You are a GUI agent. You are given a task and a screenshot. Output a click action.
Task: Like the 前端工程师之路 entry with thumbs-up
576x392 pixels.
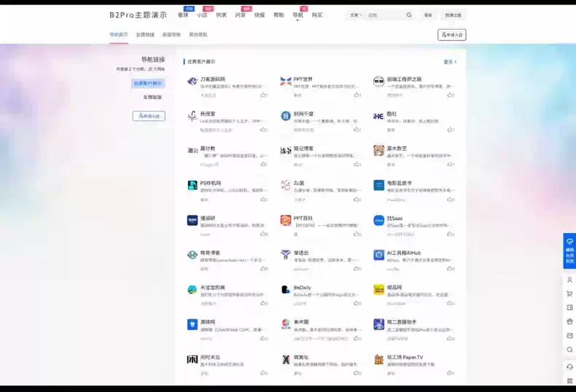click(x=450, y=95)
